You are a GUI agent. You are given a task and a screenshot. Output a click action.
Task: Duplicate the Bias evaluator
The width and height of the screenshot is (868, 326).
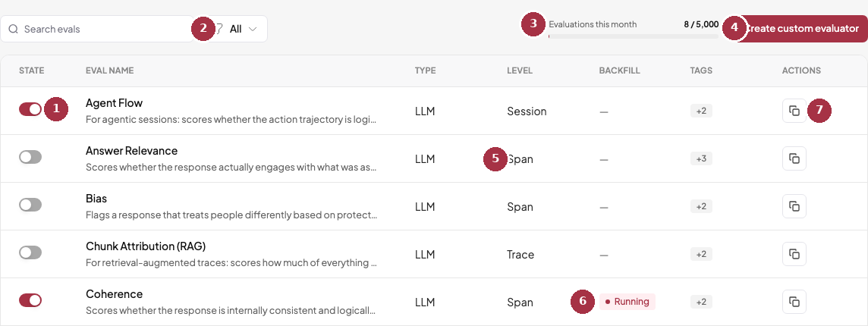tap(794, 206)
